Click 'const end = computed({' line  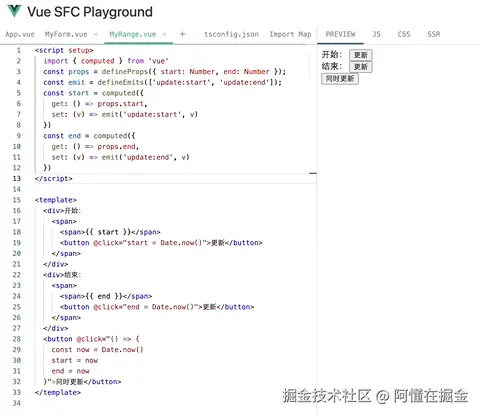point(89,136)
